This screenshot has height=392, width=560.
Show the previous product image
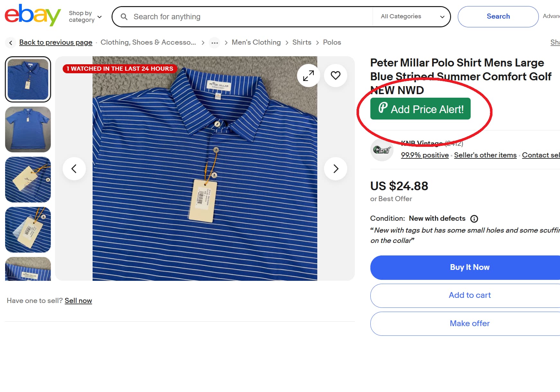tap(74, 168)
